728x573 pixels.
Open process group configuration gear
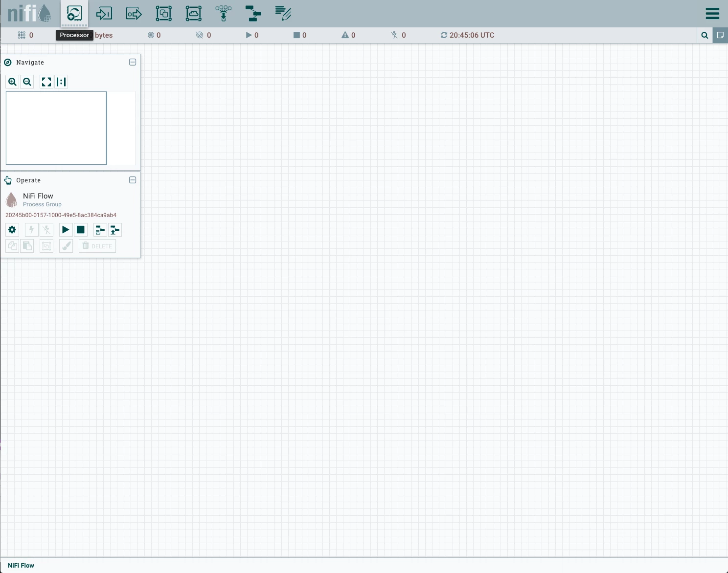pos(12,230)
